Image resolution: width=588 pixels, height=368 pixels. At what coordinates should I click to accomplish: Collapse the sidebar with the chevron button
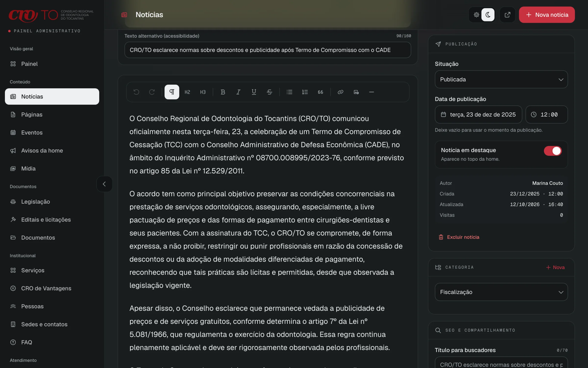pyautogui.click(x=104, y=184)
